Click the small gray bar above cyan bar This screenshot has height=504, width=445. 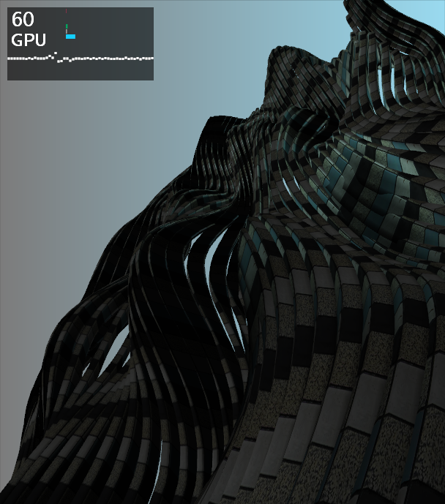[67, 31]
